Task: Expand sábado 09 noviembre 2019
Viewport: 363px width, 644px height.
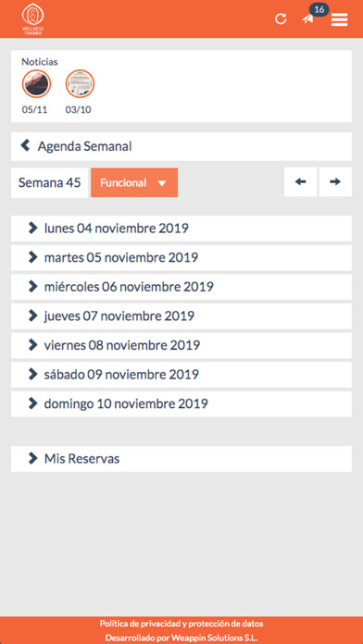Action: [x=181, y=375]
